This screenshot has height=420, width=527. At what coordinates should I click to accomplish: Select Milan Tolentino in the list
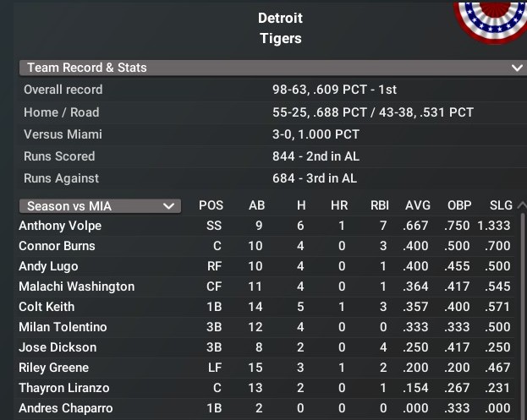61,327
